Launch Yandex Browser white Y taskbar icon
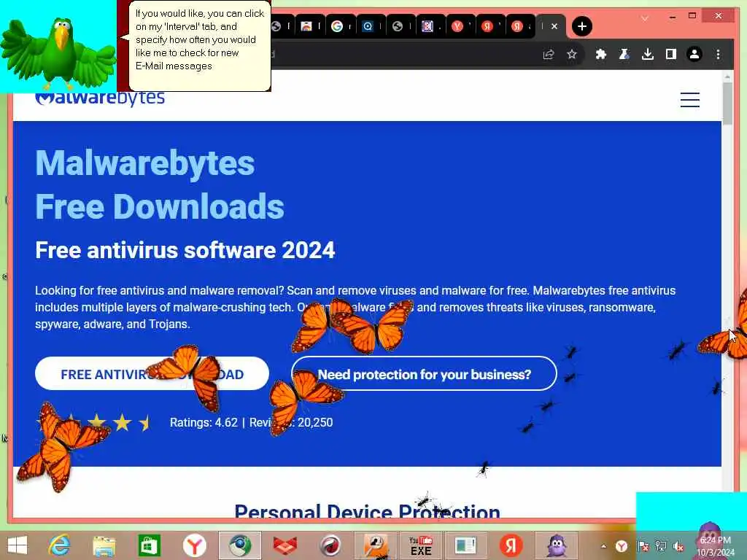Viewport: 747px width, 560px height. point(194,545)
